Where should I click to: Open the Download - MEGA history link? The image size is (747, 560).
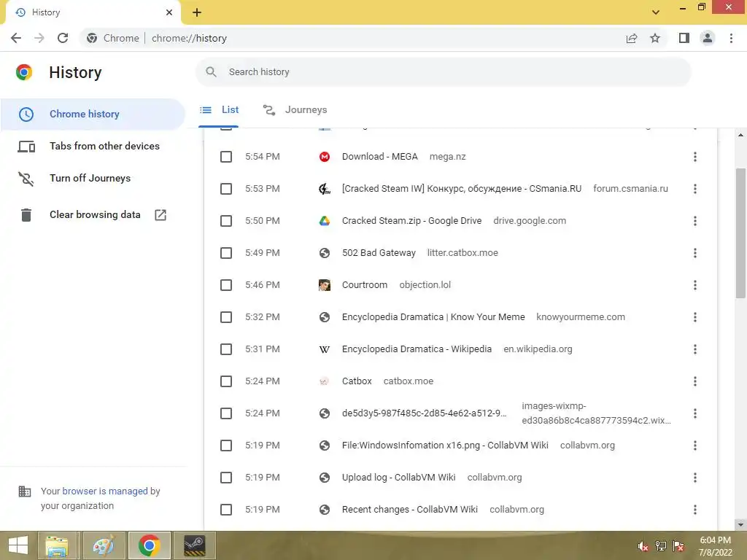pyautogui.click(x=379, y=157)
